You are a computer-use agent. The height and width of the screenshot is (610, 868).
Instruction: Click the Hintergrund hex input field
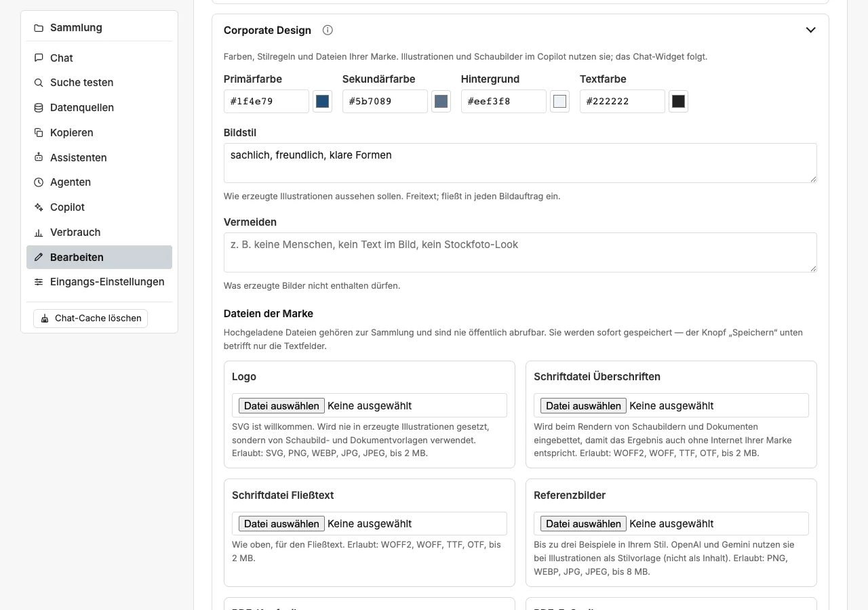(504, 101)
